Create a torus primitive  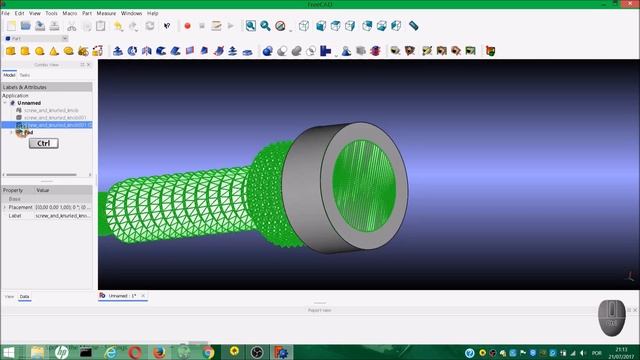coord(69,51)
